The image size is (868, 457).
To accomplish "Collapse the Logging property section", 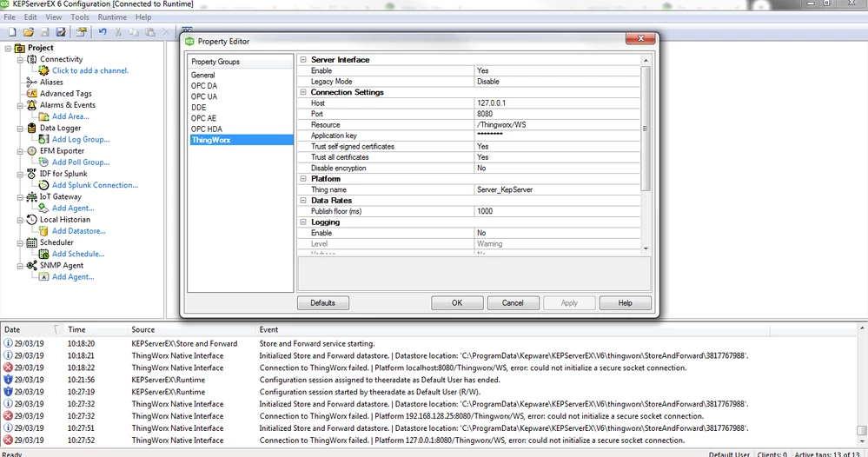I will (x=303, y=222).
